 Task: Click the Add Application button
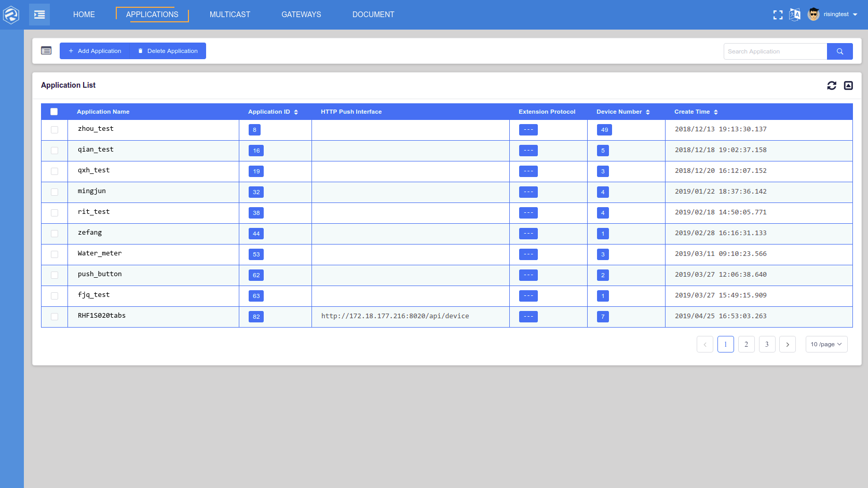94,50
